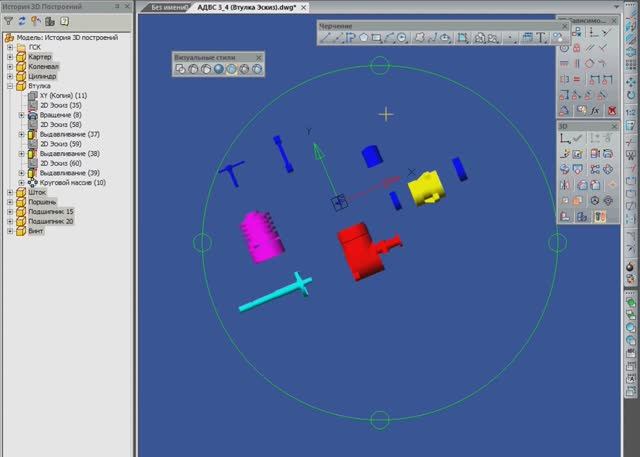Select the Table tool in Черчение toolbar
The image size is (640, 457).
[x=527, y=38]
